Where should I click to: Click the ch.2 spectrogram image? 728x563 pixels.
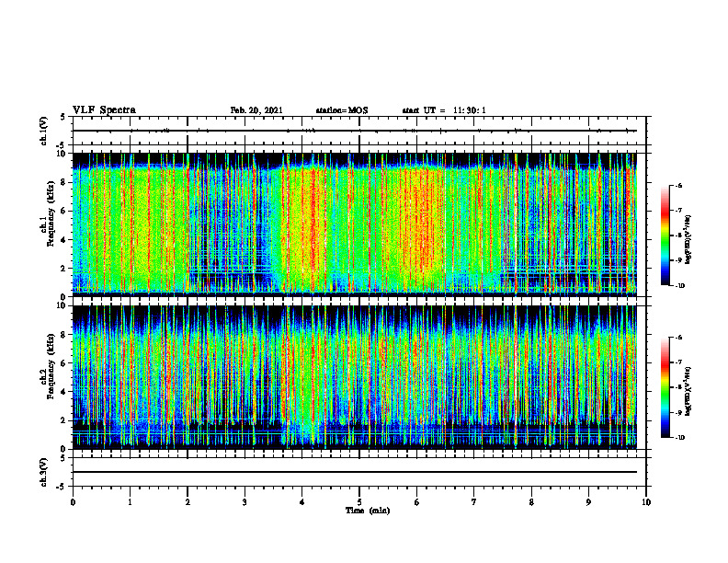355,377
